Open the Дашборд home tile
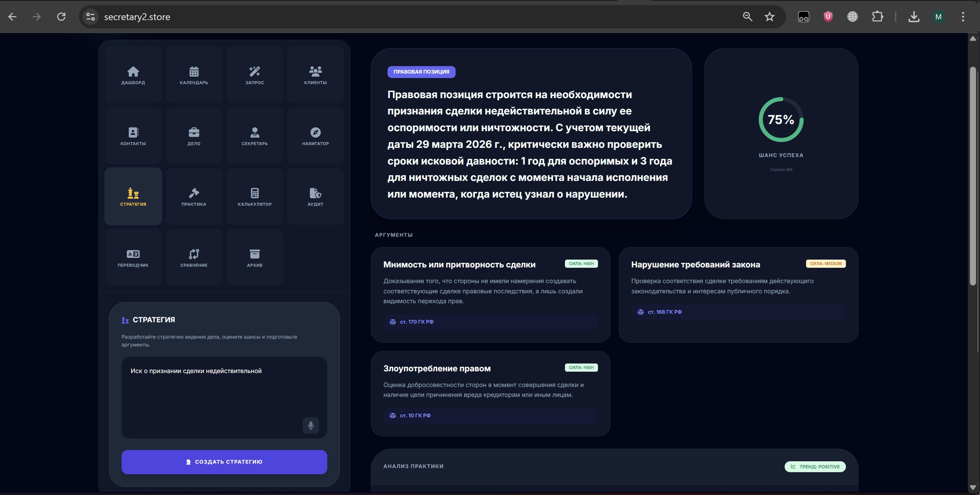This screenshot has height=495, width=980. click(x=133, y=75)
